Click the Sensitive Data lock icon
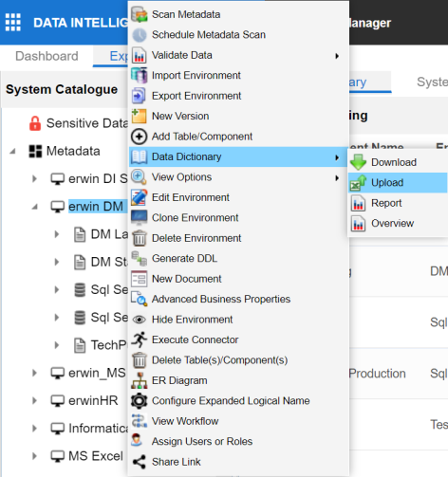 (35, 123)
